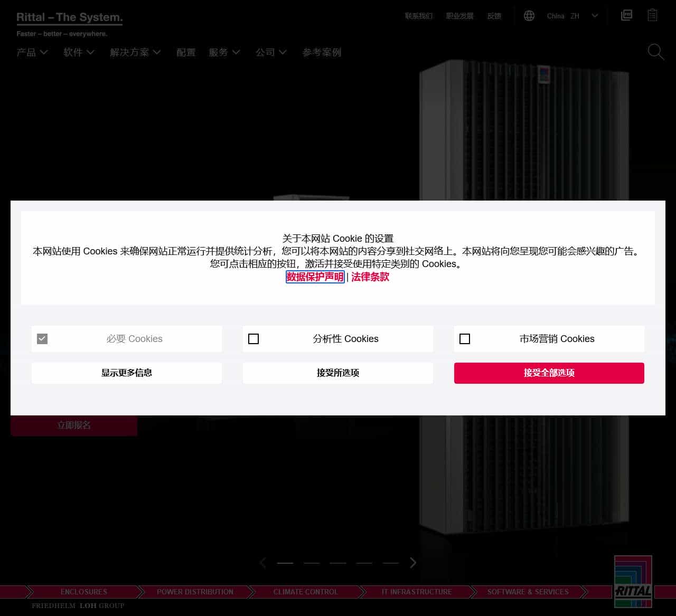This screenshot has height=616, width=676.
Task: Click the 立即报名 button
Action: point(74,425)
